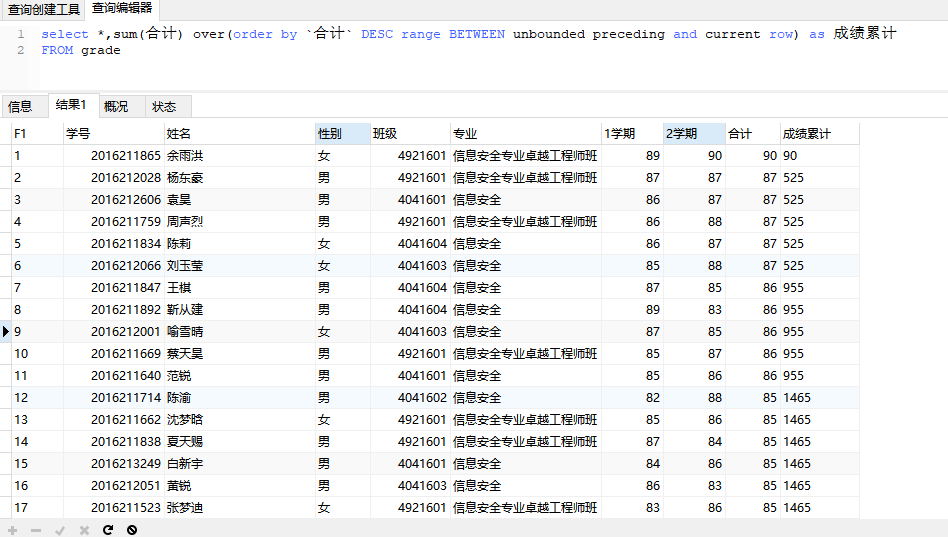The image size is (948, 537).
Task: Click the 2学期 column header
Action: pyautogui.click(x=694, y=134)
